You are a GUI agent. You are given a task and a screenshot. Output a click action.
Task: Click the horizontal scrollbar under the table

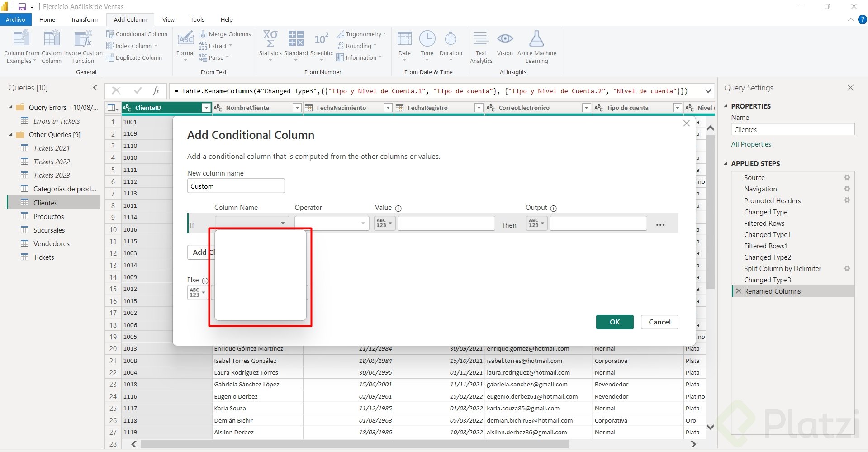pyautogui.click(x=354, y=444)
